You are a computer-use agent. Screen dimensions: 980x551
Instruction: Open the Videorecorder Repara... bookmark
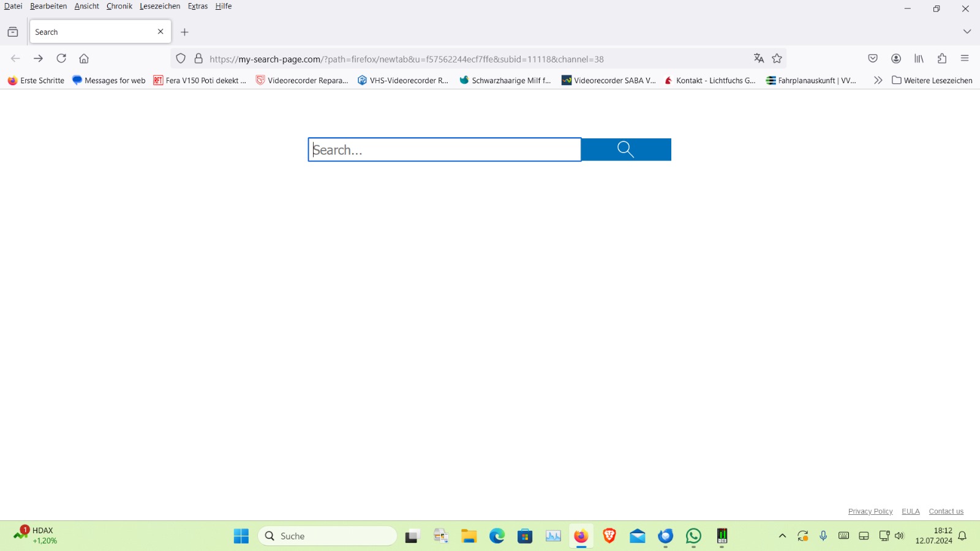tap(302, 80)
